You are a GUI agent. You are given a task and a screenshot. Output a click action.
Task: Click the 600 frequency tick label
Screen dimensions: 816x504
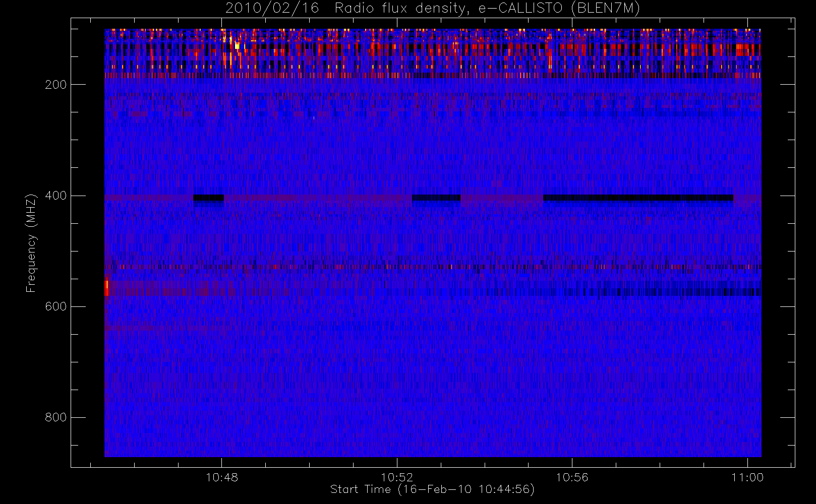tap(56, 306)
